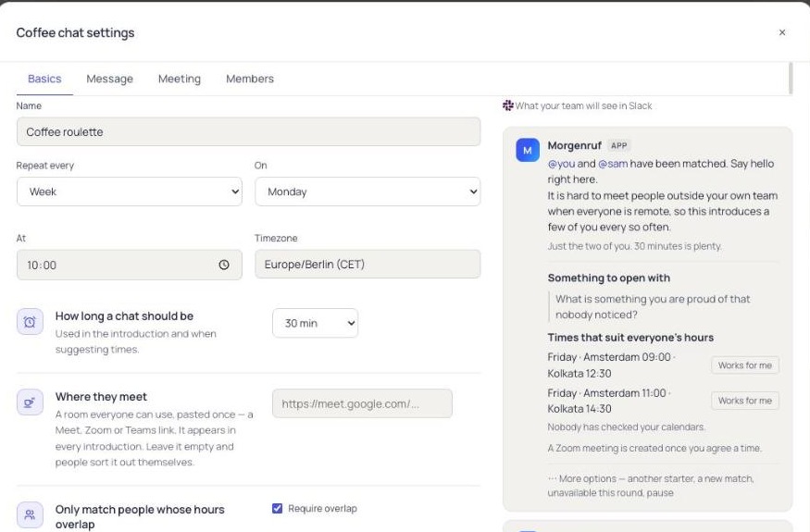Click the @you mention in the preview
This screenshot has height=532, width=810.
pyautogui.click(x=561, y=164)
